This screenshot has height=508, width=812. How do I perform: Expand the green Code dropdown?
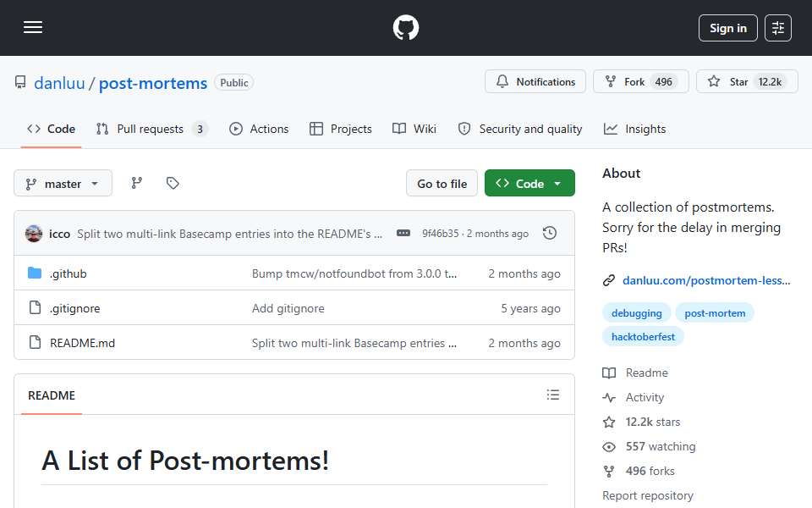pyautogui.click(x=529, y=184)
